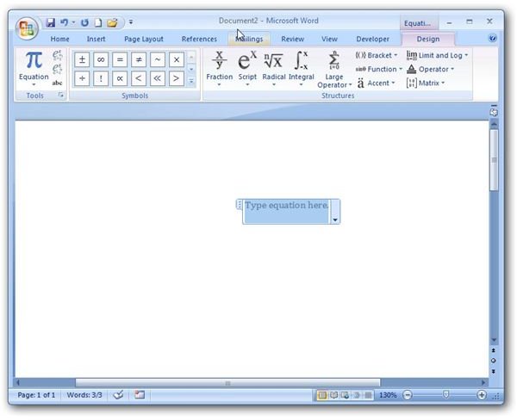
Task: Insert the infinity symbol
Action: tap(101, 59)
